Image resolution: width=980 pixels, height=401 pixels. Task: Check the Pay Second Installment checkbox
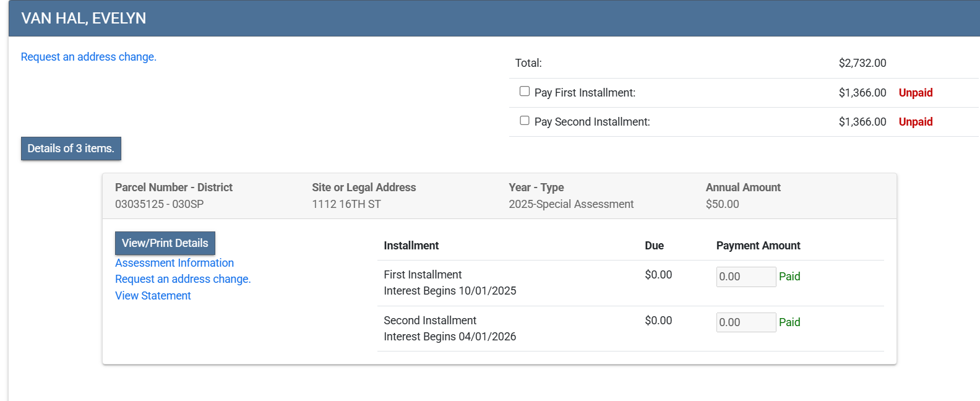(x=525, y=121)
